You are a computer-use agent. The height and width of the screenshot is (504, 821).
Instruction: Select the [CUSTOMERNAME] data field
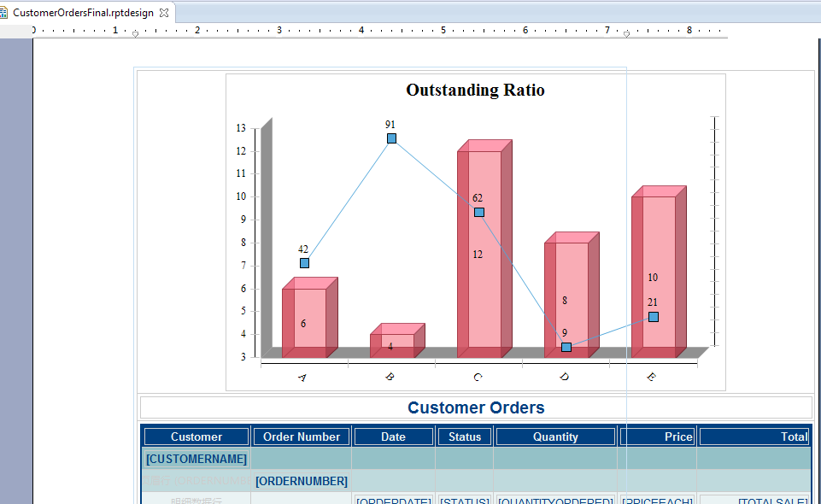pyautogui.click(x=196, y=459)
